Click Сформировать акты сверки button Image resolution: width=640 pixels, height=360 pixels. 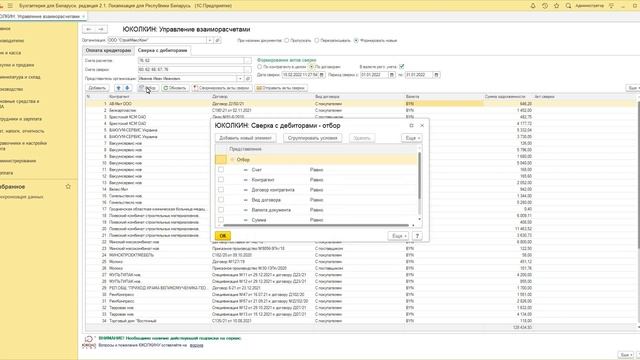(x=221, y=88)
